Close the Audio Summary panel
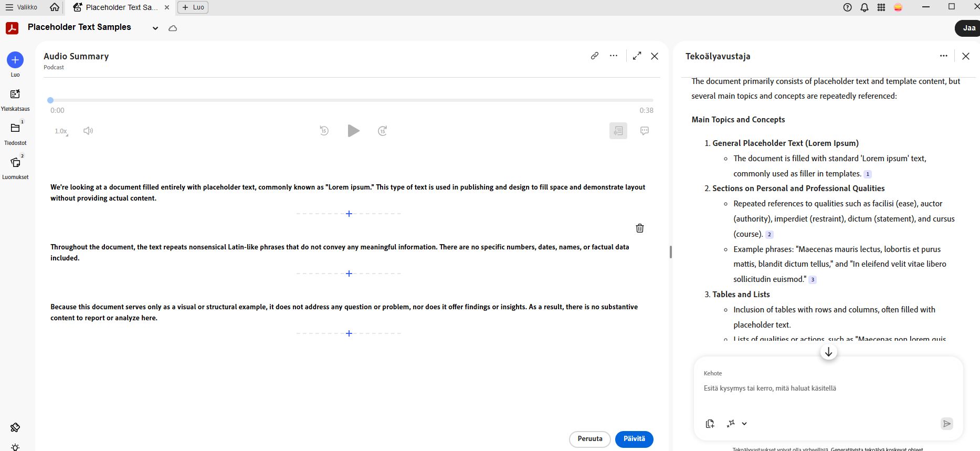The width and height of the screenshot is (980, 451). pyautogui.click(x=655, y=56)
